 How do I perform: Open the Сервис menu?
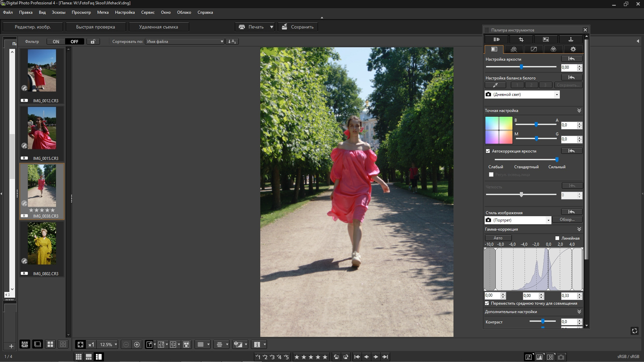click(x=148, y=12)
